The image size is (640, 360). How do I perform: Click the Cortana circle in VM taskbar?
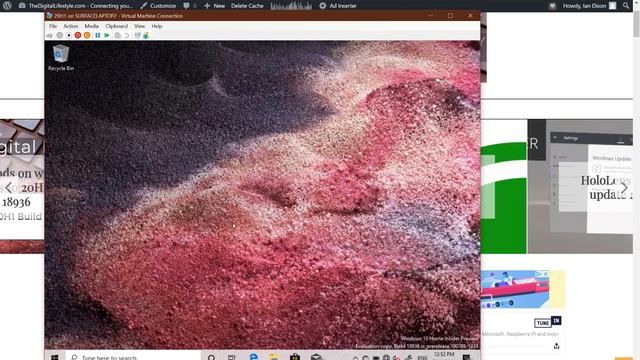tap(211, 357)
